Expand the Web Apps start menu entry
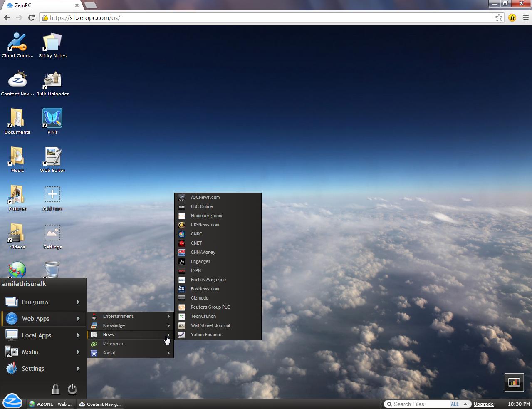This screenshot has height=409, width=532. [x=43, y=319]
